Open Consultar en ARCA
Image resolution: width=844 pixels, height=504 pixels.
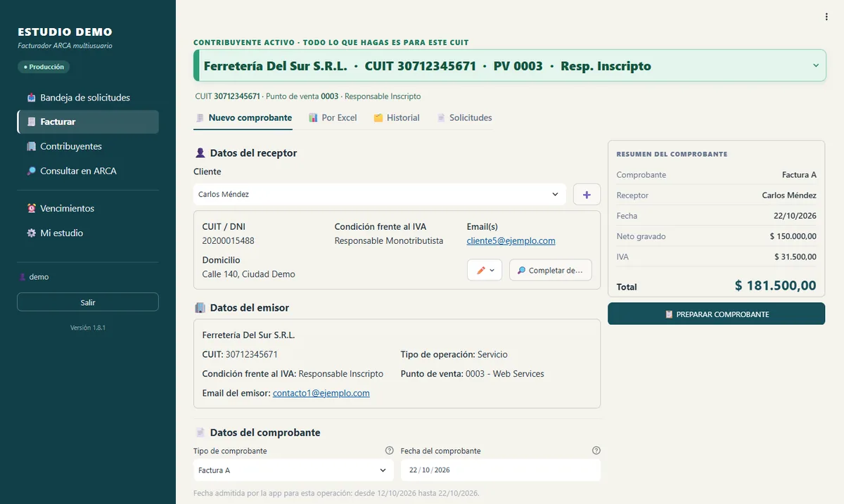click(x=88, y=171)
